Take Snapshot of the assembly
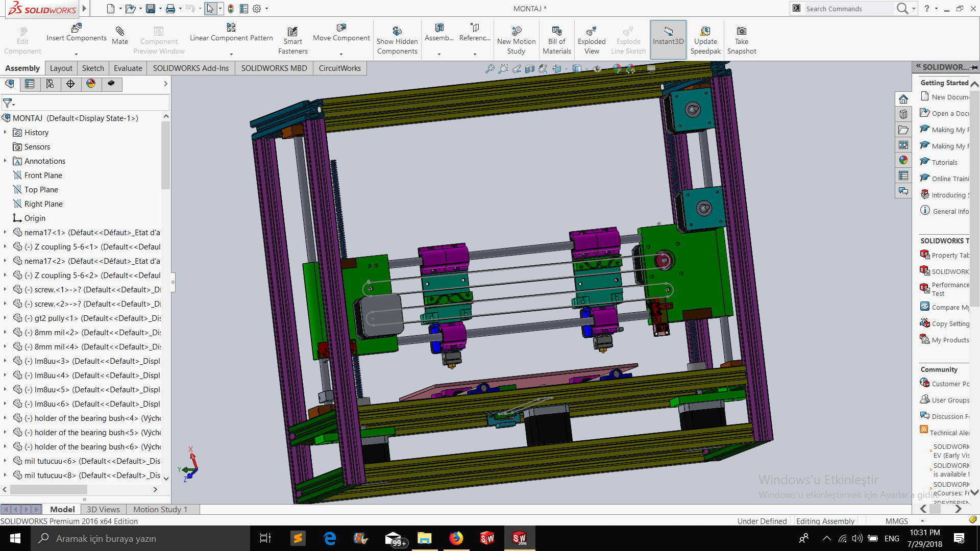980x551 pixels. point(742,41)
